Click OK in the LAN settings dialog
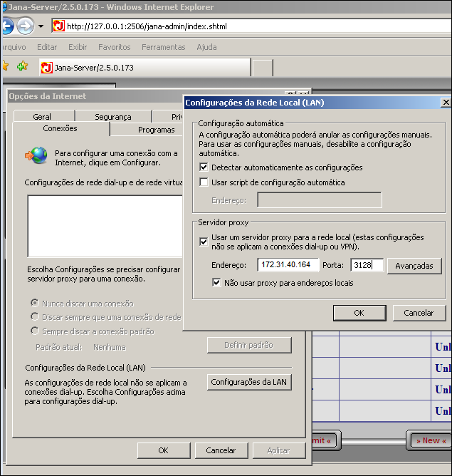The image size is (452, 476). click(x=359, y=313)
